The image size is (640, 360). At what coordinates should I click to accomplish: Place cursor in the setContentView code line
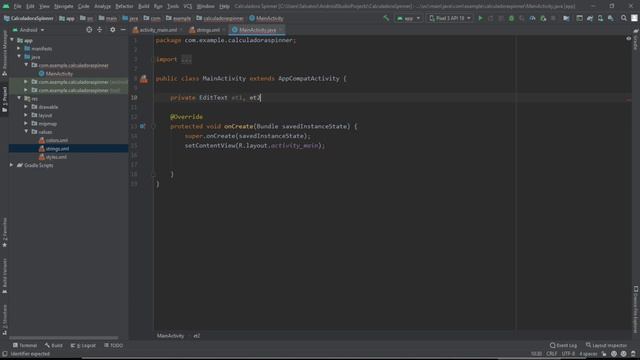click(x=255, y=146)
